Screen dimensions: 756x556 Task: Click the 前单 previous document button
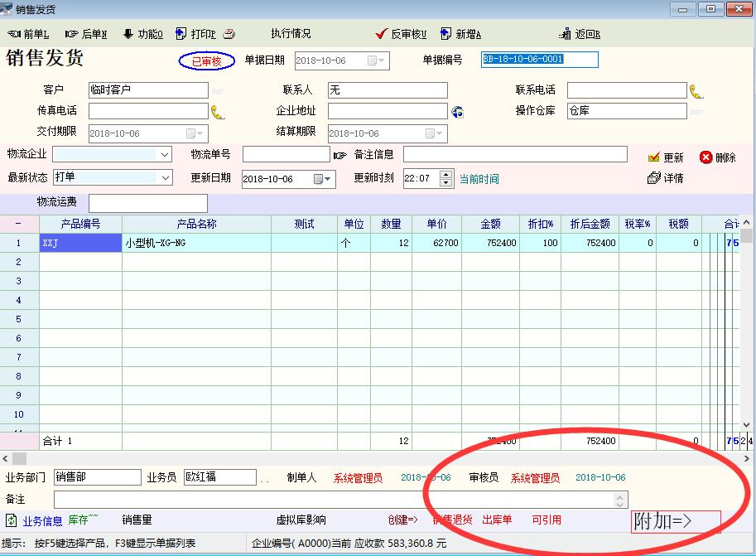29,34
